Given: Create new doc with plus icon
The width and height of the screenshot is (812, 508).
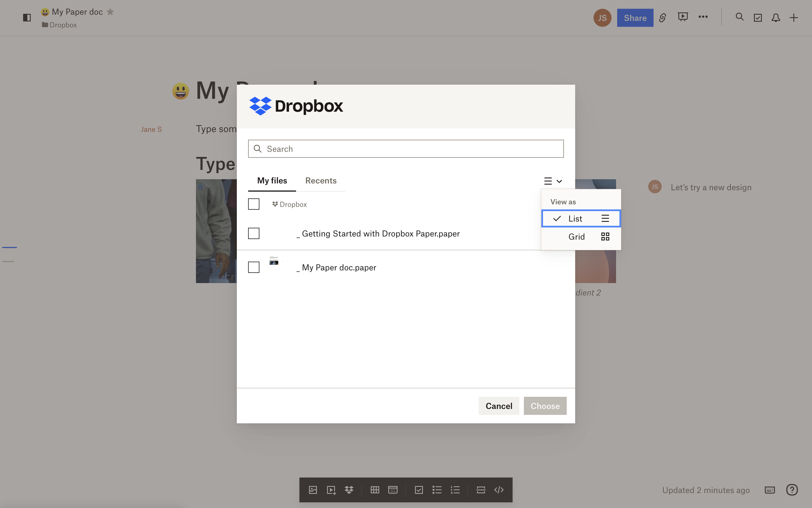Looking at the screenshot, I should tap(794, 18).
